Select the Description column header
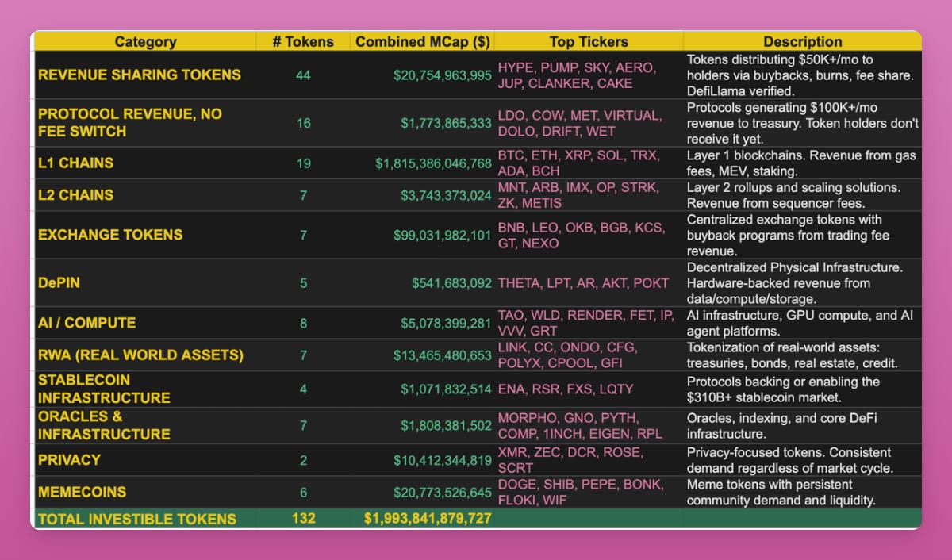The width and height of the screenshot is (952, 560). [802, 42]
